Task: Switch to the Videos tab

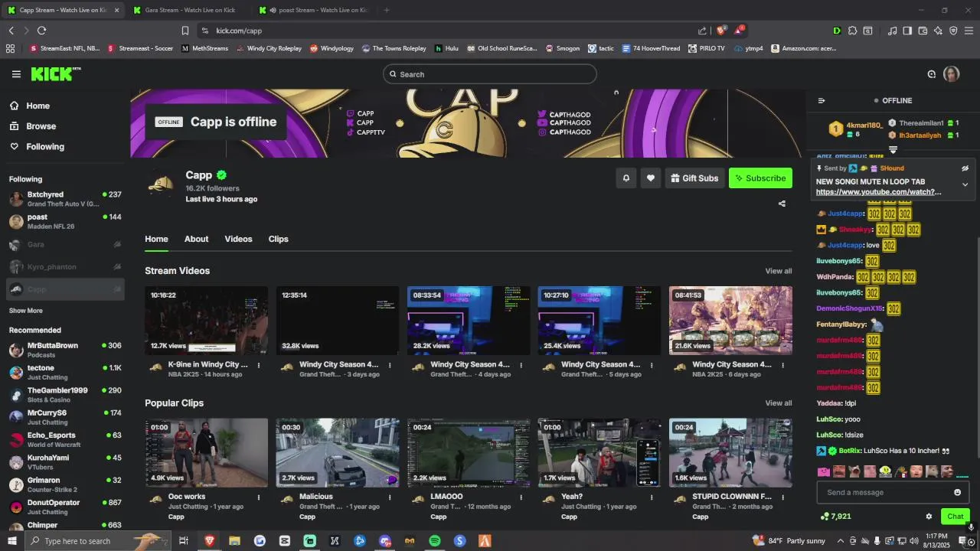Action: click(238, 239)
